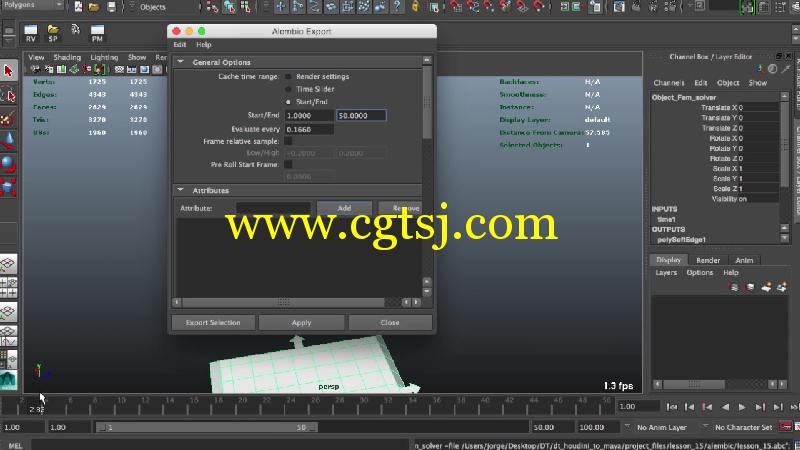Click the Close button in Alembic Export
Screen dimensions: 800x450
[x=390, y=322]
